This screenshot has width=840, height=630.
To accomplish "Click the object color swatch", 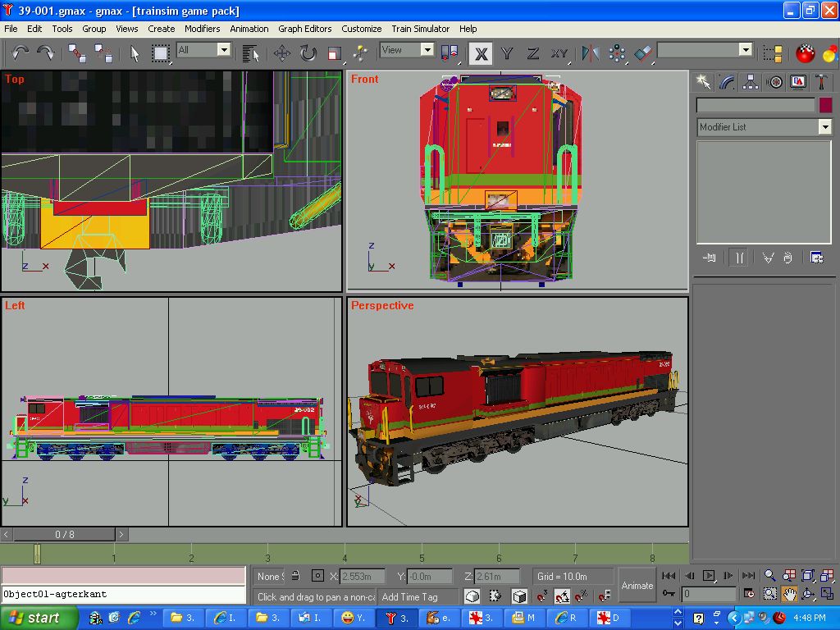I will 825,105.
